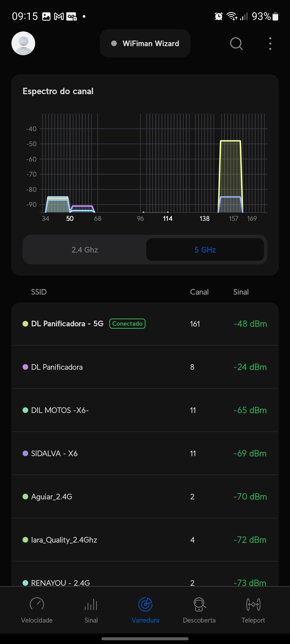Select the DIL MOTOS -X6- network row
Viewport: 290px width, 644px height.
coord(145,410)
